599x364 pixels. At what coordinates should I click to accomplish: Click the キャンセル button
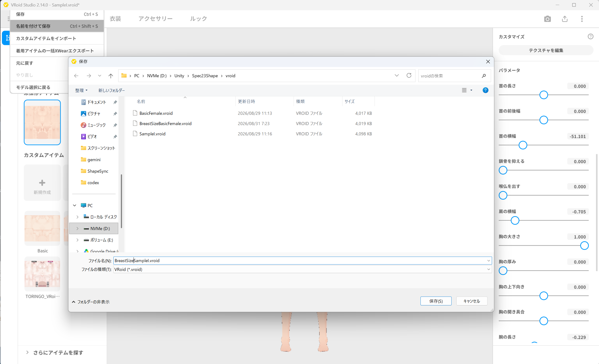472,301
